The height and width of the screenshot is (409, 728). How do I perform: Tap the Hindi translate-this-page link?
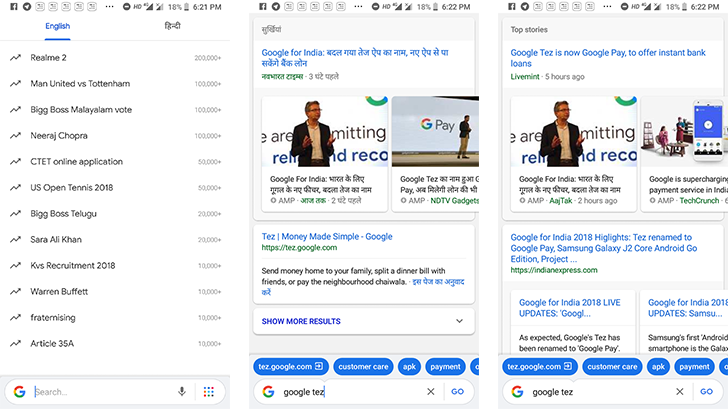click(x=363, y=287)
